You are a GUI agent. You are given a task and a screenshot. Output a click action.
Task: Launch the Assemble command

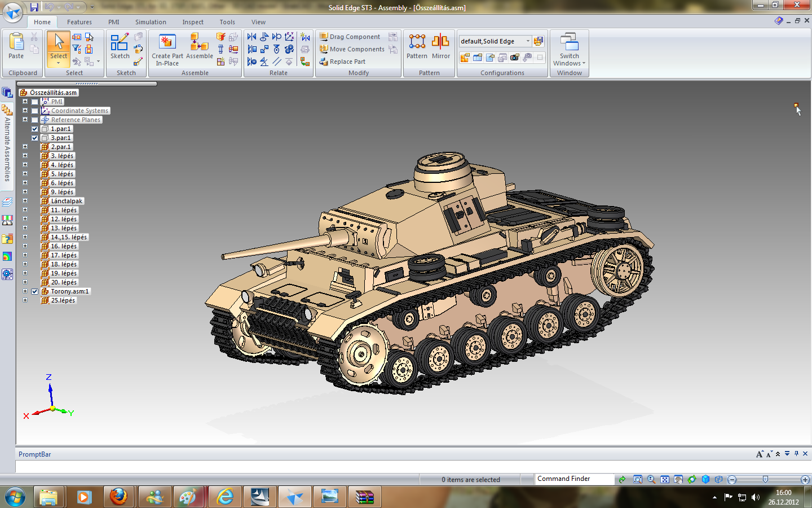coord(200,45)
